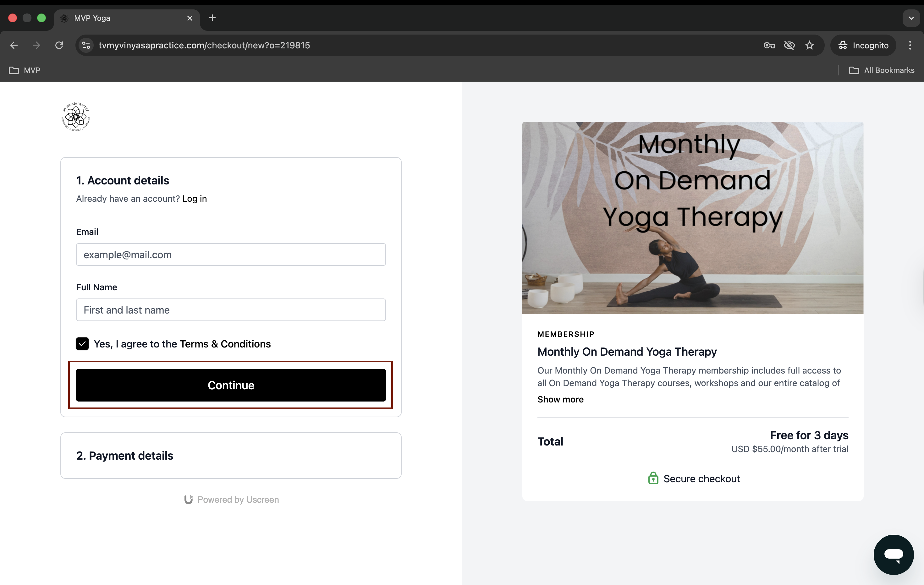Image resolution: width=924 pixels, height=585 pixels.
Task: Expand the Payment details section
Action: click(x=231, y=455)
